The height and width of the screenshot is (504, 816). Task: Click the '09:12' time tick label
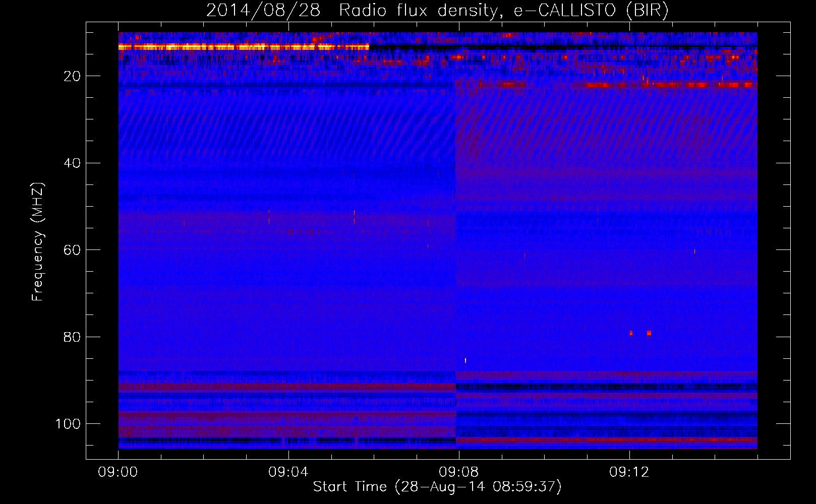click(629, 472)
